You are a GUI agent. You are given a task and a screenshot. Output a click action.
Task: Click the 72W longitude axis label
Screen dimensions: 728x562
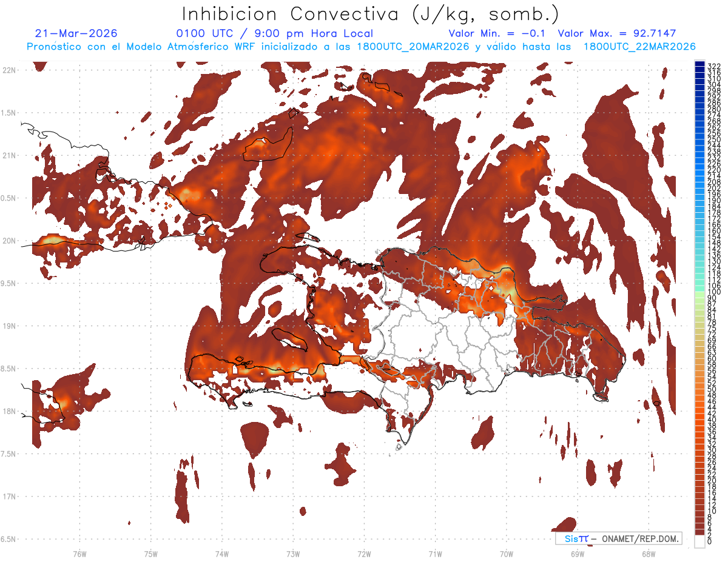(x=364, y=554)
